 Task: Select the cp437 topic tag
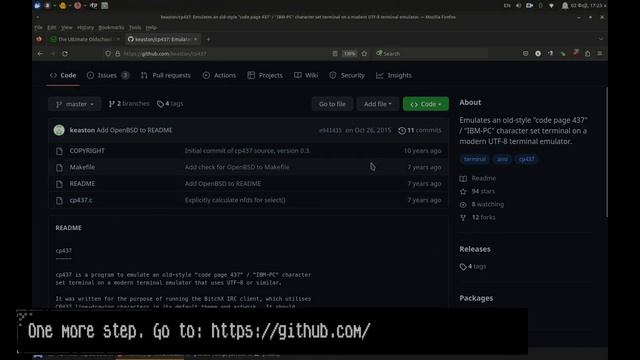527,159
